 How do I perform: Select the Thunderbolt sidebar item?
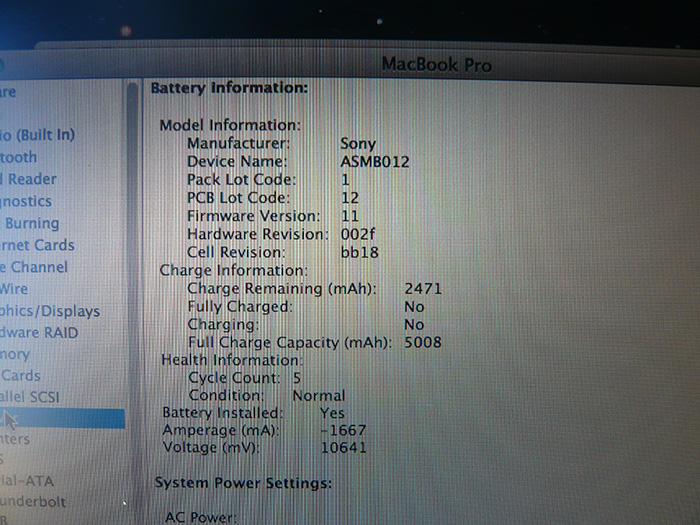point(33,502)
